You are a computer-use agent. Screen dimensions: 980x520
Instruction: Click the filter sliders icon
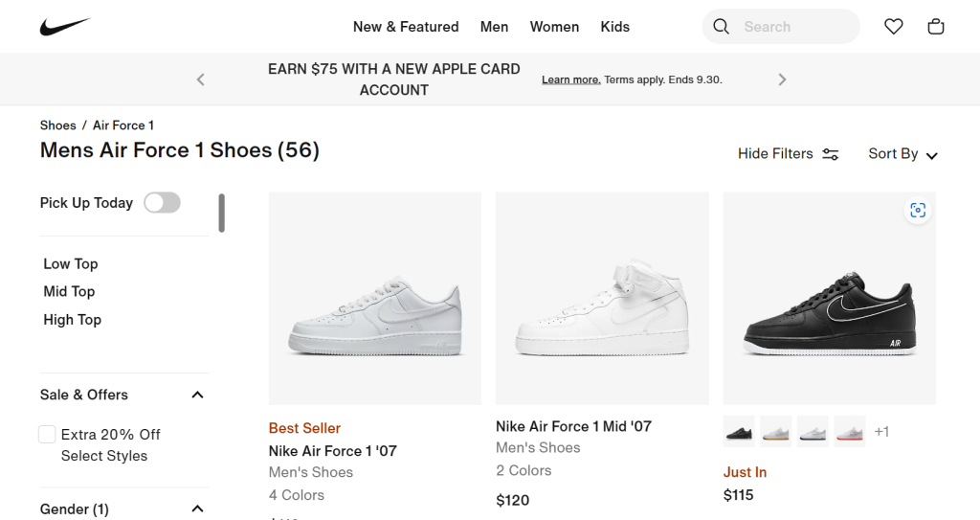[831, 154]
